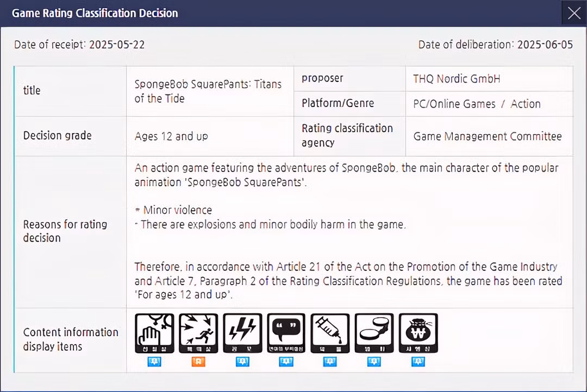Screen dimensions: 587x392
Task: Click the fear descriptor icon with lightning bolts
Action: point(242,333)
